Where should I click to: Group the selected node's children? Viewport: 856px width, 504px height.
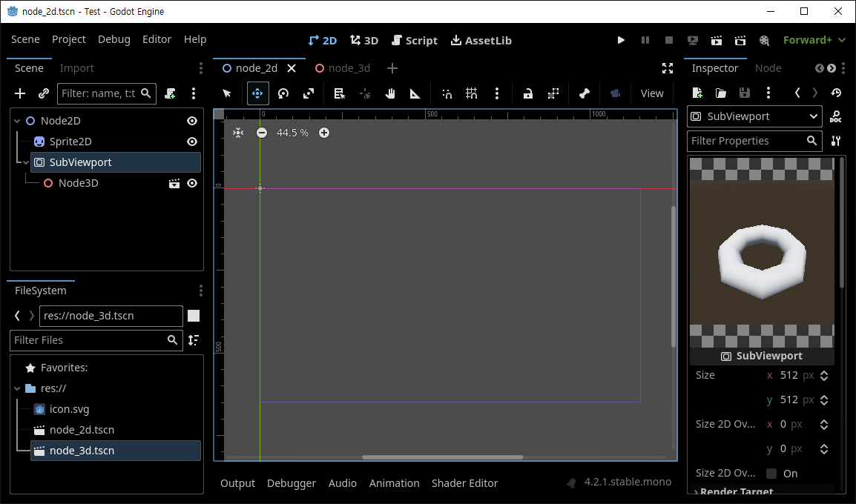(x=553, y=93)
